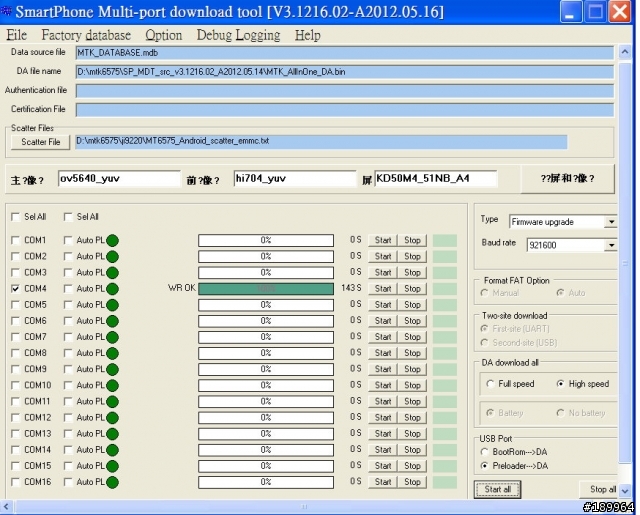Tick the Auto PL checkbox for COM2

[x=68, y=256]
